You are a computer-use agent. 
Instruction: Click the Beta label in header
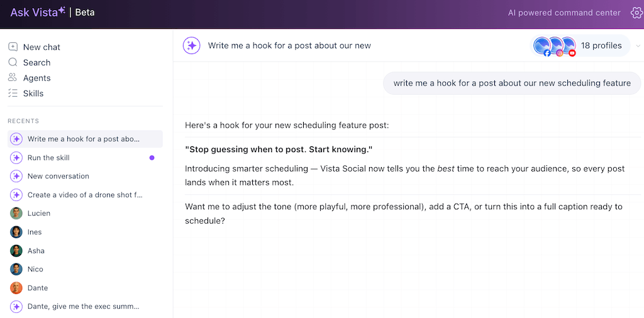click(85, 13)
